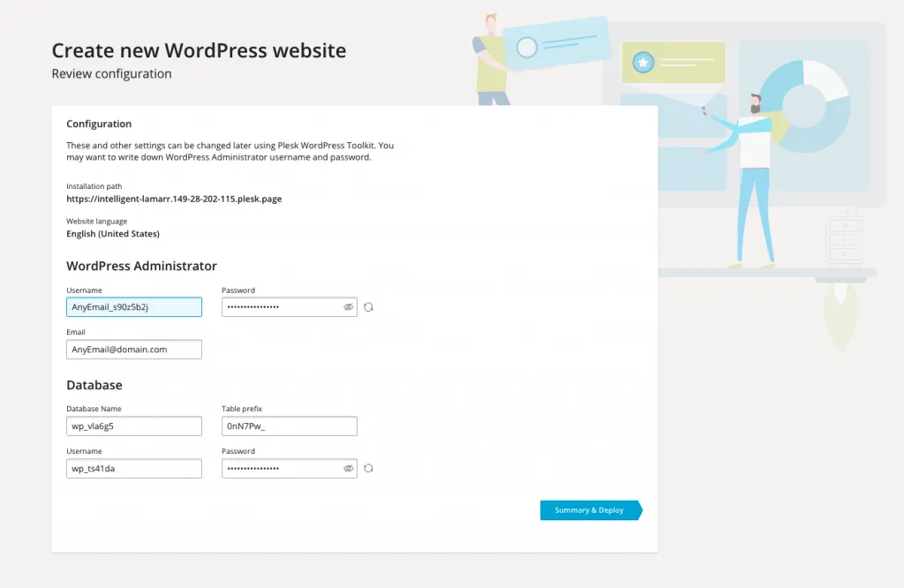Regenerate the WordPress Administrator password
This screenshot has height=588, width=904.
[368, 306]
